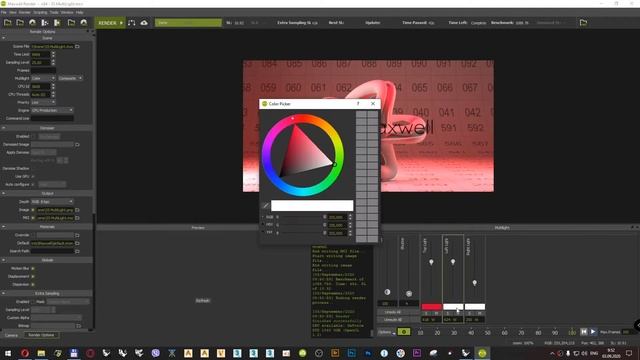This screenshot has height=360, width=640.
Task: Toggle the MXI output checkbox
Action: coord(33,218)
